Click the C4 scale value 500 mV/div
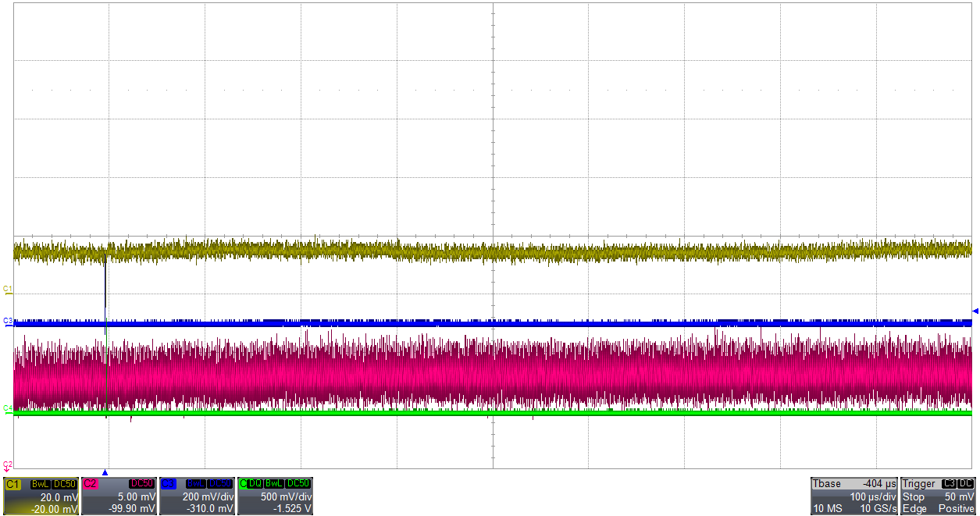 [x=286, y=497]
